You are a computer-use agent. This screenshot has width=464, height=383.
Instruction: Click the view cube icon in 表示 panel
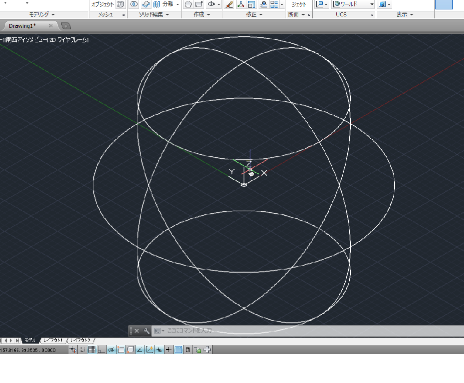[383, 4]
